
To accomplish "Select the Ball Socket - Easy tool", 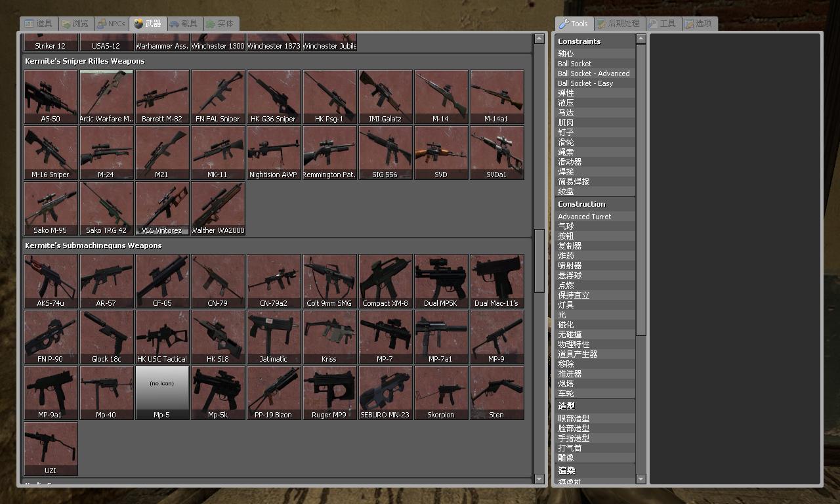I will [x=595, y=83].
